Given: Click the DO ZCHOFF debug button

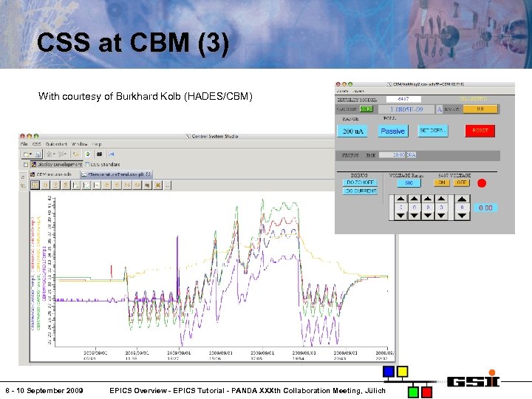Looking at the screenshot, I should 360,183.
